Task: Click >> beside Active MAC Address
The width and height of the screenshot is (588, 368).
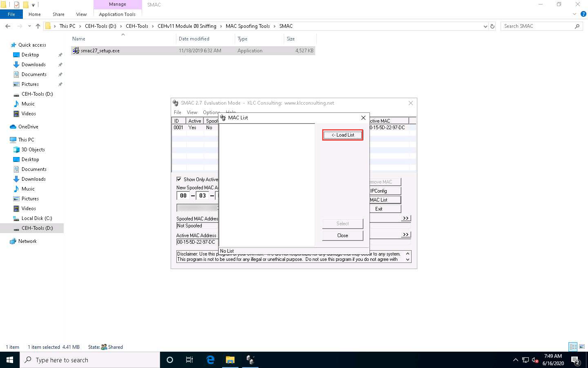Action: 406,235
